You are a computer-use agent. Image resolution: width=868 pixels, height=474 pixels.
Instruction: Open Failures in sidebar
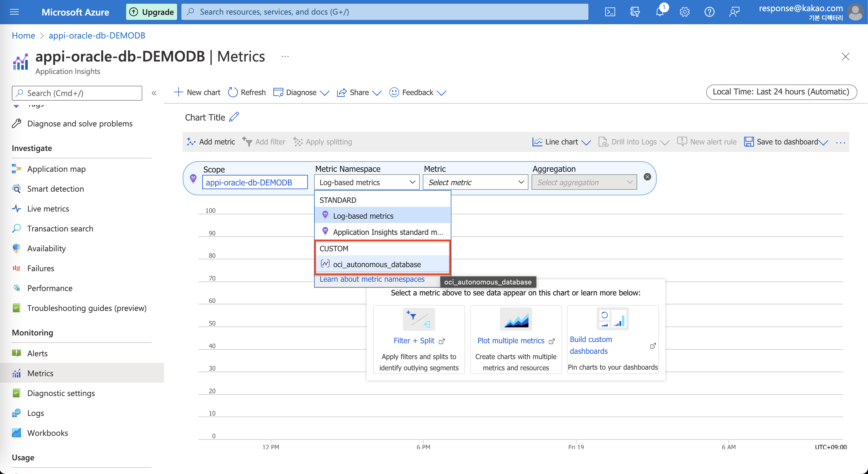tap(40, 268)
